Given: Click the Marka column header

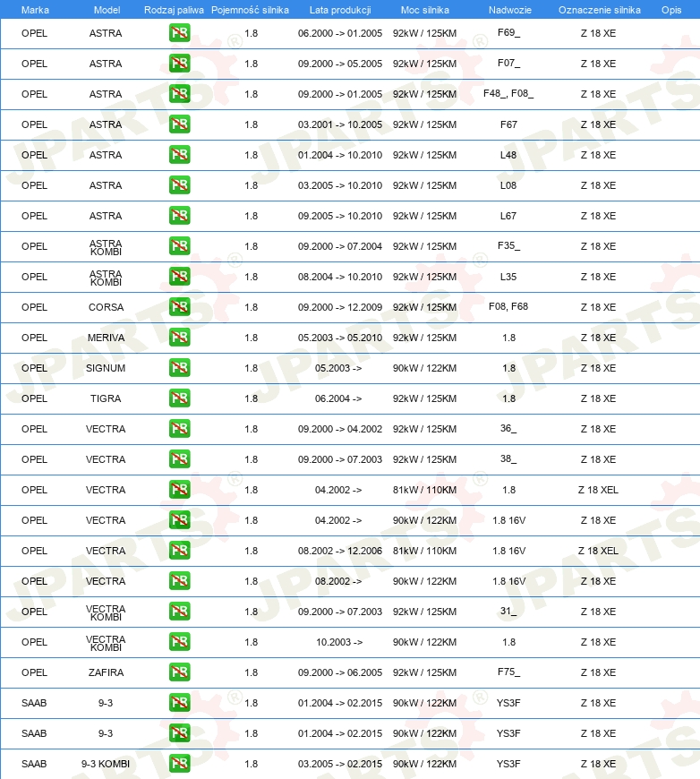Looking at the screenshot, I should 35,10.
